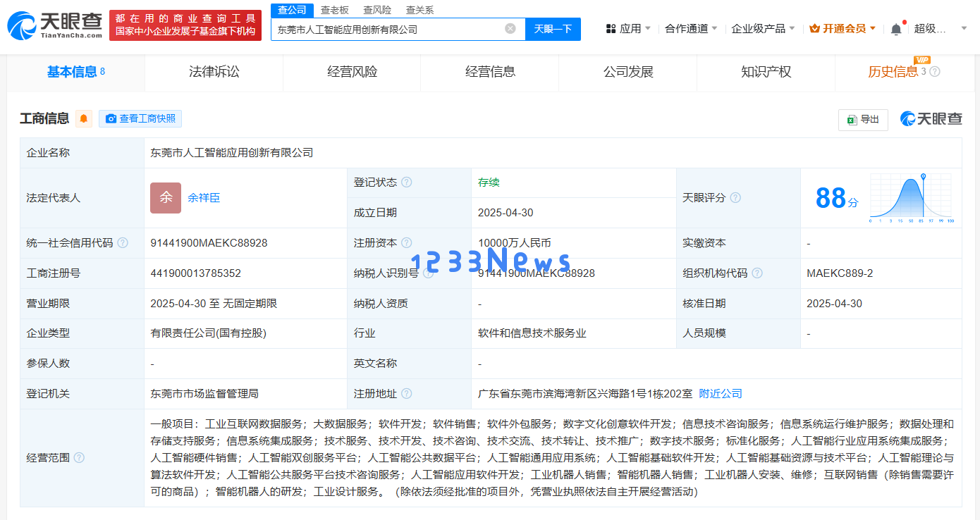Image resolution: width=980 pixels, height=520 pixels.
Task: Click help icon next to 纳税人识别号
Action: click(x=428, y=273)
